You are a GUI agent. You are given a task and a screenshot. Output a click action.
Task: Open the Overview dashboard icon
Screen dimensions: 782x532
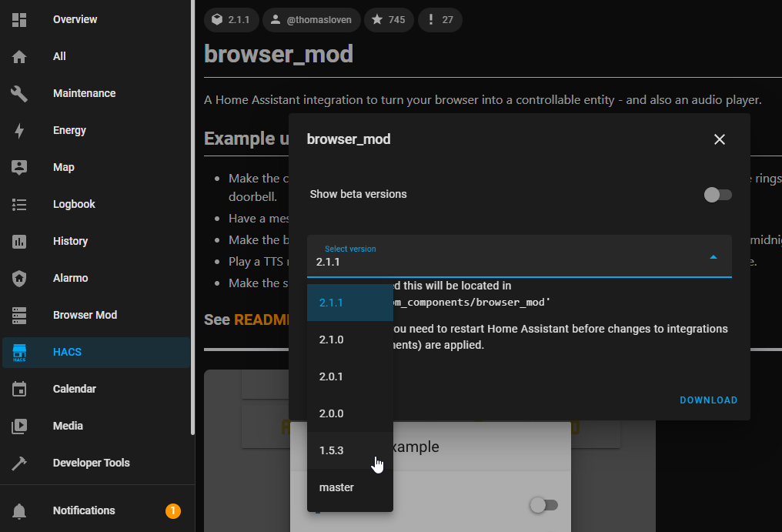click(21, 19)
